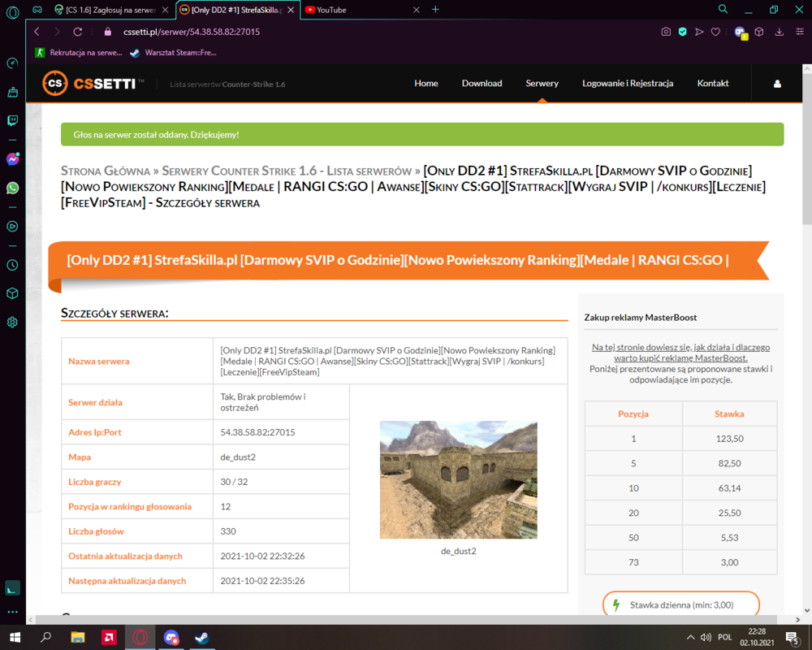Open browser Settings gear in sidebar
Image resolution: width=812 pixels, height=650 pixels.
coord(12,322)
